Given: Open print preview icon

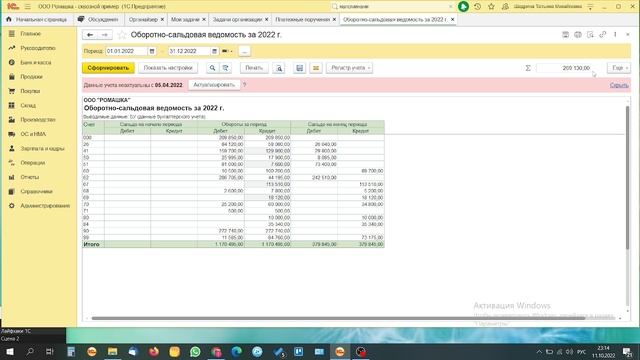Looking at the screenshot, I should pyautogui.click(x=279, y=68).
